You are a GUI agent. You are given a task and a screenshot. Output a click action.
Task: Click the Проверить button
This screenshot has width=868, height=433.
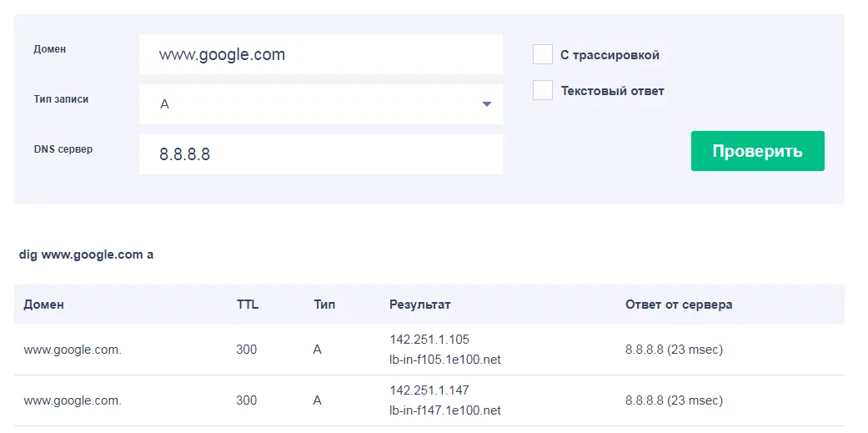coord(757,151)
